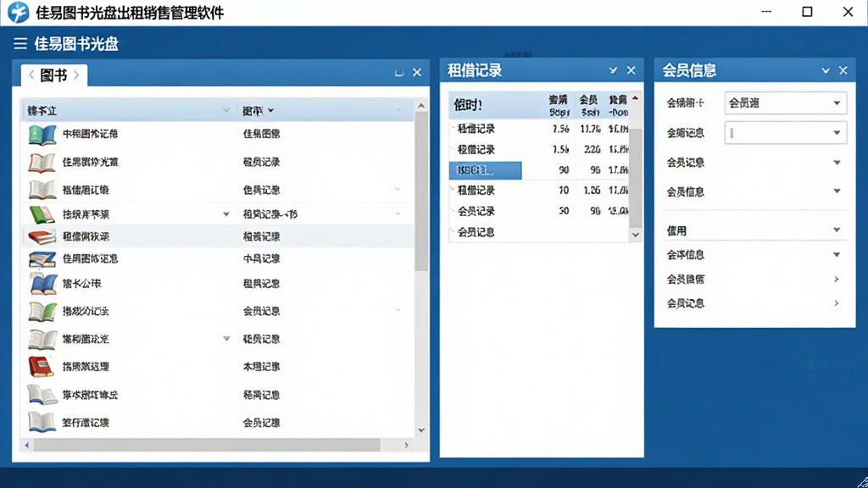Screen dimensions: 868x488
Task: Click the blue stacked books icon
Action: tap(42, 259)
